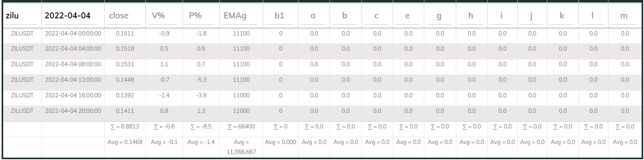
Task: Click the P% sum cell ∑ = -8.5
Action: [201, 126]
